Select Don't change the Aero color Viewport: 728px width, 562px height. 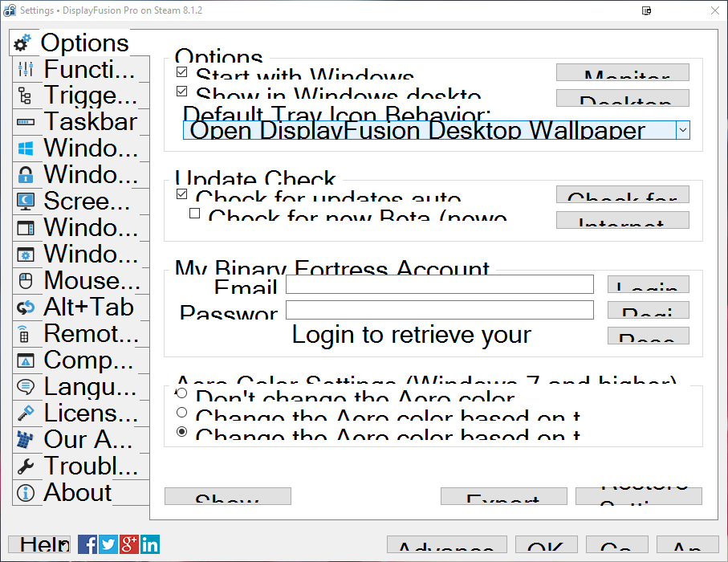click(181, 393)
